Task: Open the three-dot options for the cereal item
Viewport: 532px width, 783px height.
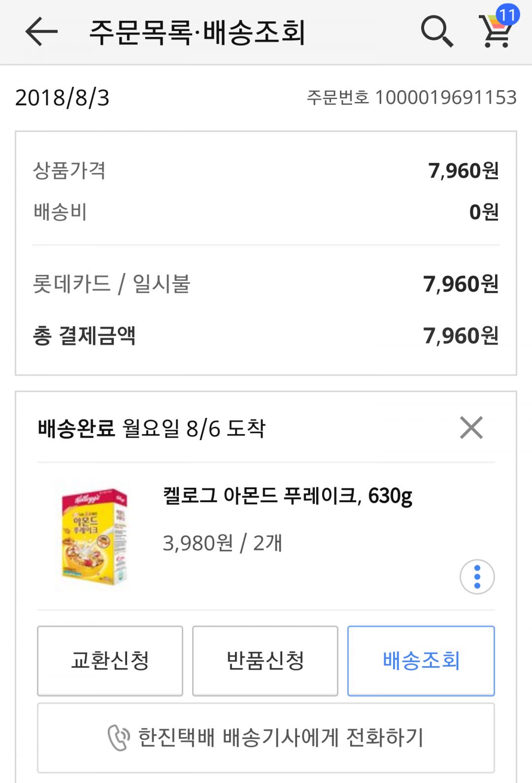Action: [477, 577]
